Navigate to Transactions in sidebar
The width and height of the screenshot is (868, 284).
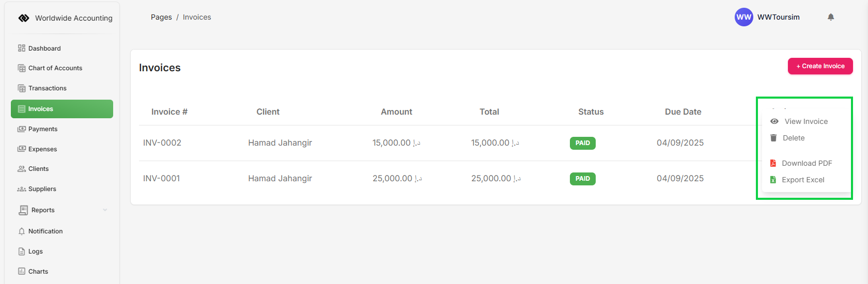click(48, 88)
